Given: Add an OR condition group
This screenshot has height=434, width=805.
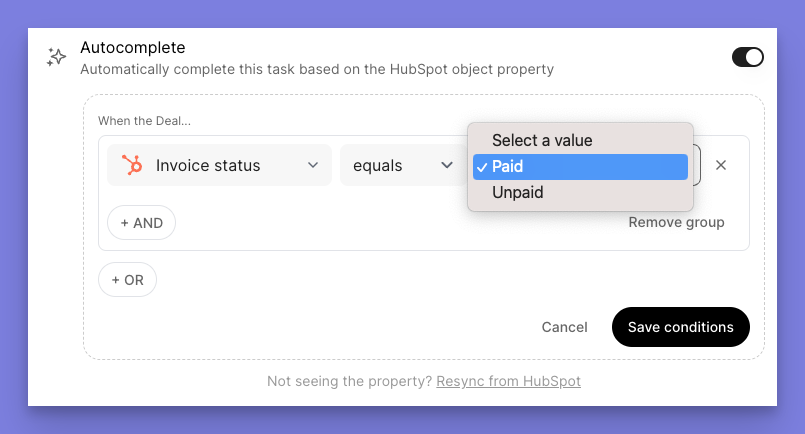Looking at the screenshot, I should pyautogui.click(x=127, y=280).
